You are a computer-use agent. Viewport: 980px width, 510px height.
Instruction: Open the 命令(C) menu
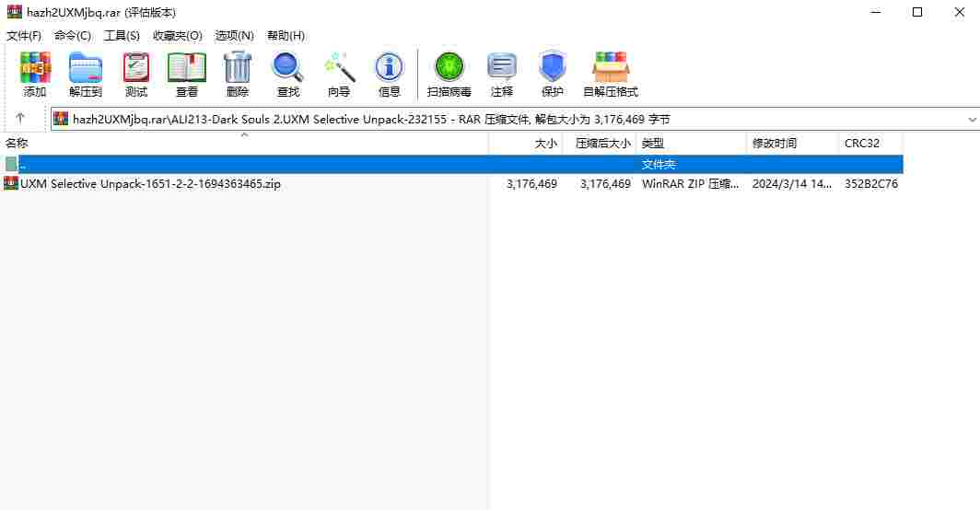point(73,36)
